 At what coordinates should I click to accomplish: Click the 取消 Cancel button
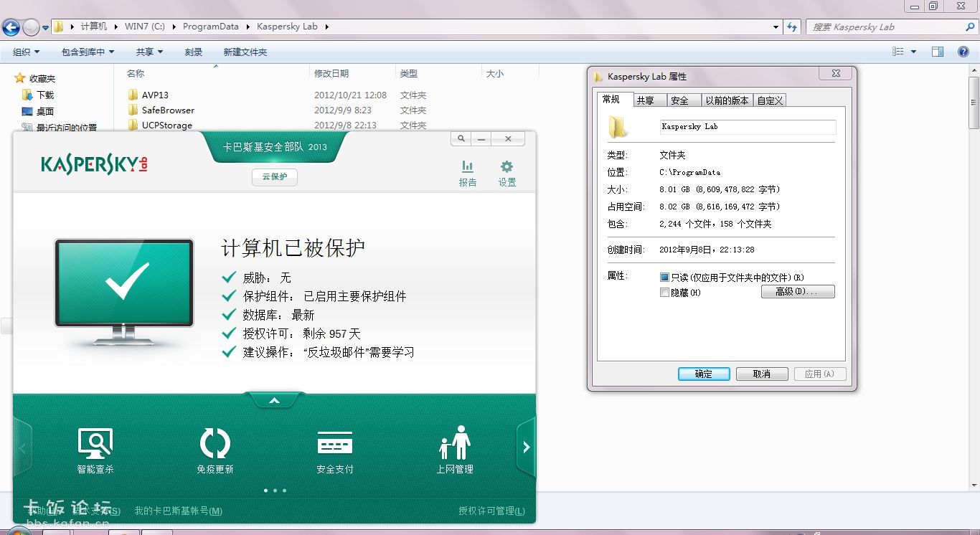click(762, 374)
